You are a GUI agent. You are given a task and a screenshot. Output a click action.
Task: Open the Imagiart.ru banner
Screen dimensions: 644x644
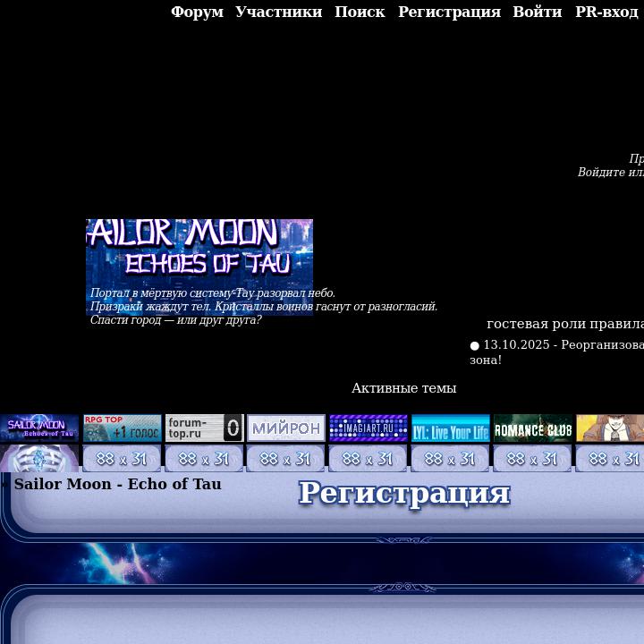pyautogui.click(x=369, y=428)
